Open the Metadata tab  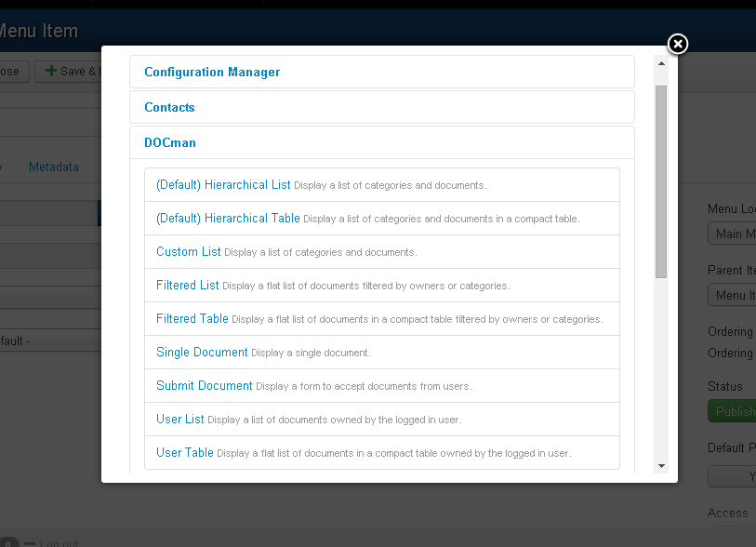pyautogui.click(x=54, y=167)
